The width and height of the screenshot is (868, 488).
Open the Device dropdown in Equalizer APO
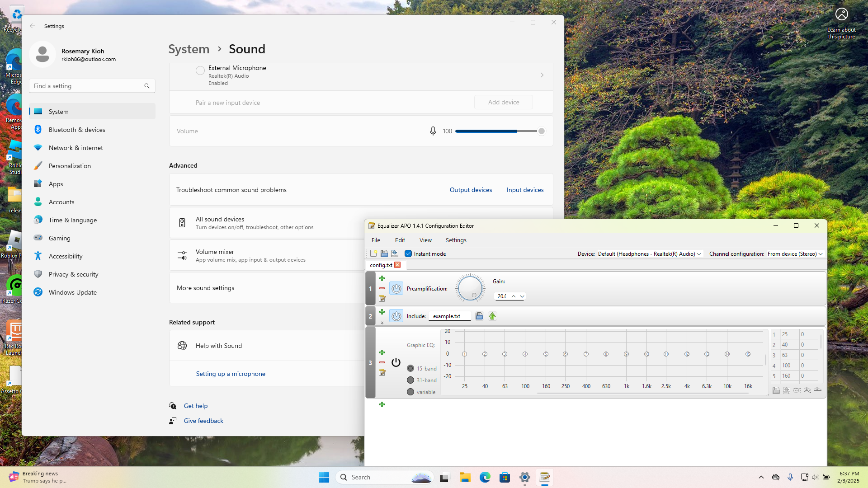click(650, 254)
